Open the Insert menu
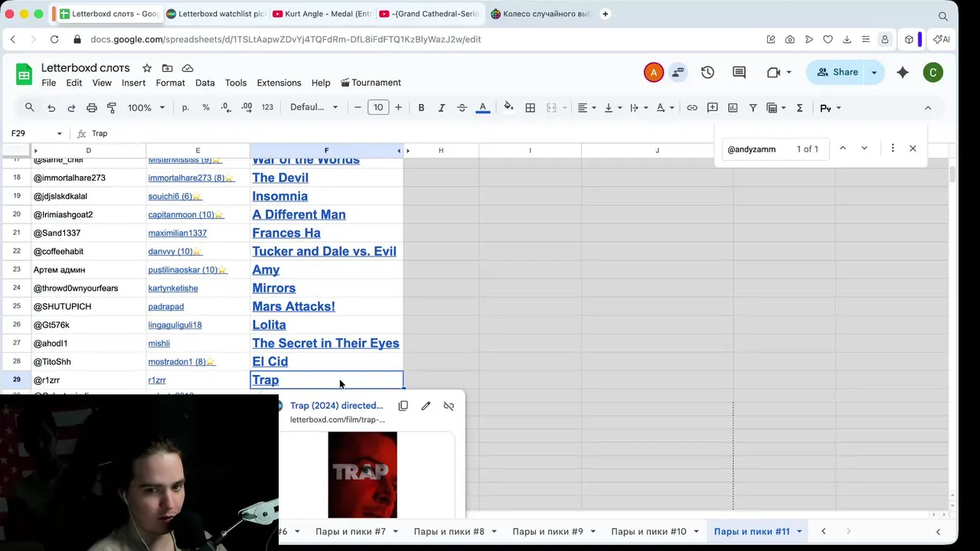Viewport: 980px width, 551px height. (x=133, y=83)
